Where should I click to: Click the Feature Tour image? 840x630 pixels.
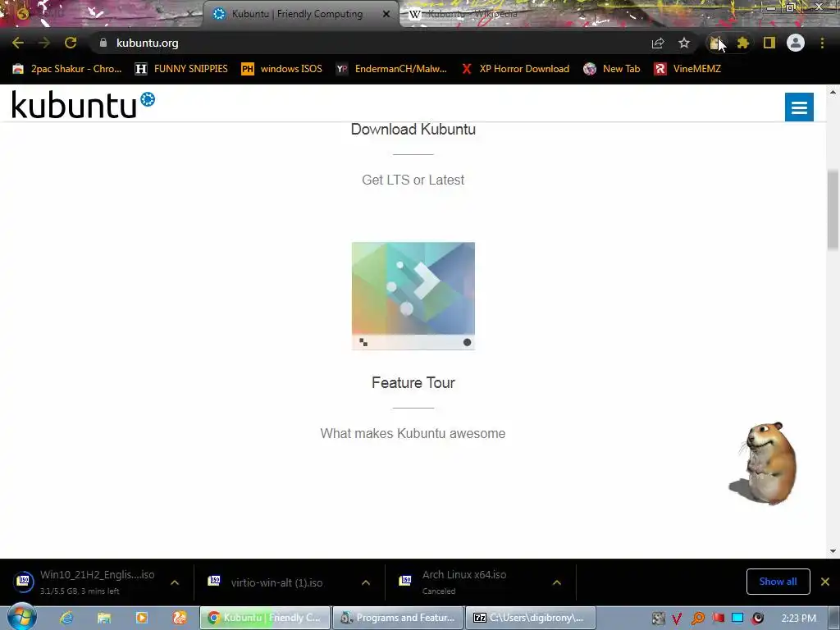pos(413,295)
